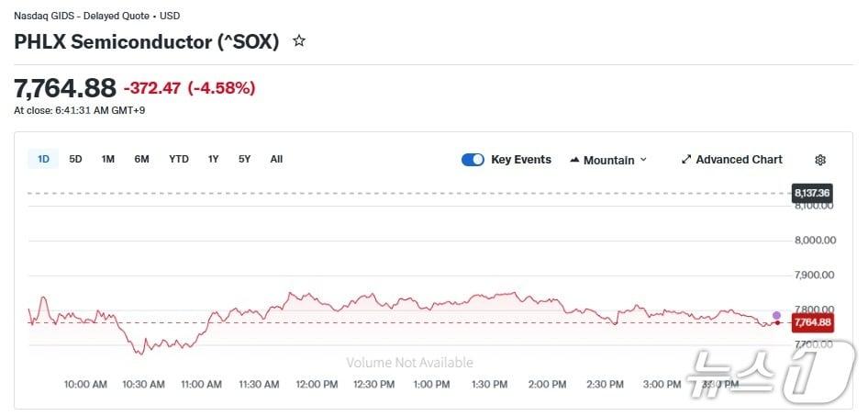The width and height of the screenshot is (868, 416).
Task: Show the YTD chart range
Action: (179, 159)
